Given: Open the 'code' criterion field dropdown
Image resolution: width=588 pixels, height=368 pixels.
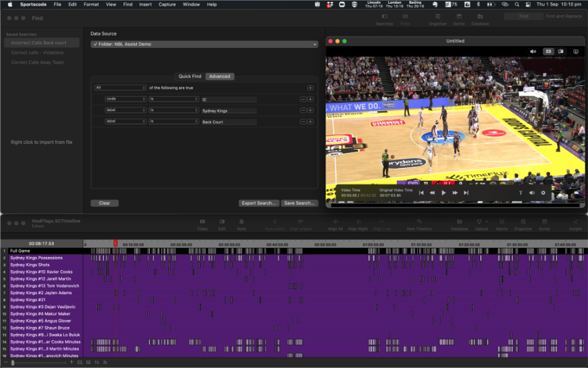Looking at the screenshot, I should tap(126, 99).
